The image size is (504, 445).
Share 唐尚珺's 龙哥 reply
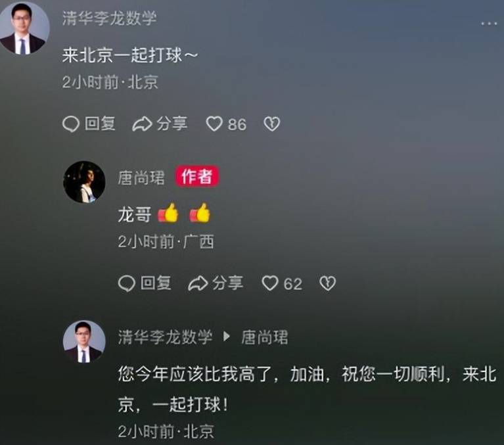[216, 283]
